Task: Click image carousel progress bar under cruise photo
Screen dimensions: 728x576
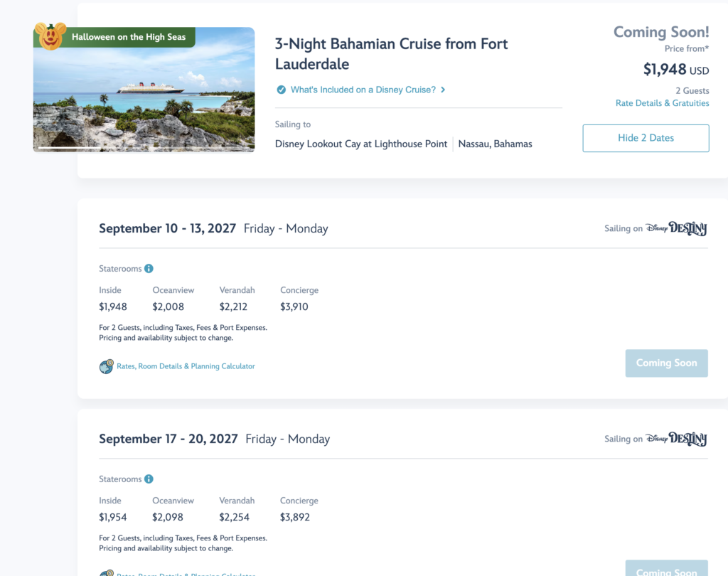Action: [x=144, y=148]
